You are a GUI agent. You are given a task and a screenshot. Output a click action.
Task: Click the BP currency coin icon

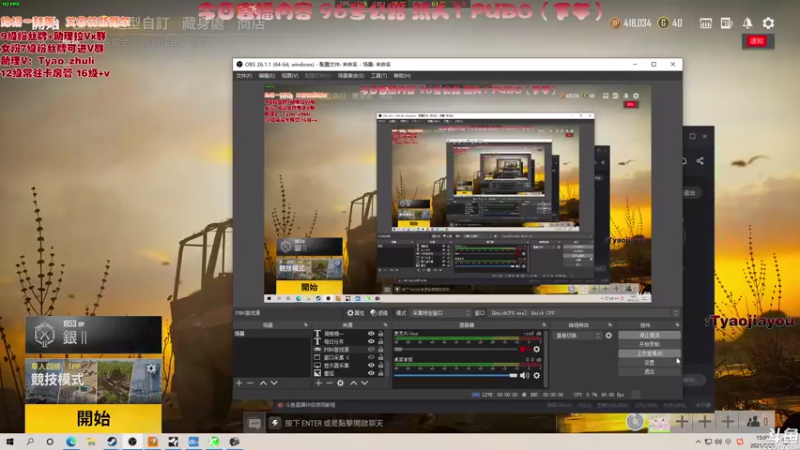coord(615,23)
